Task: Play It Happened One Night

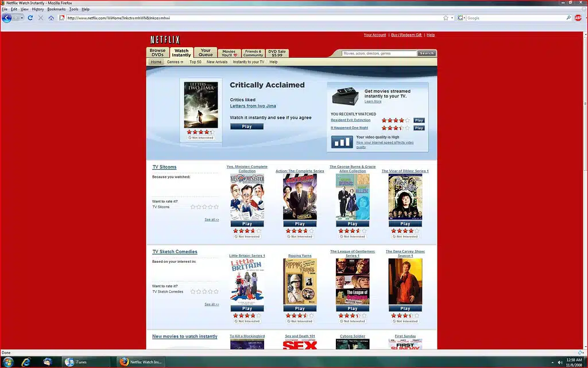Action: 419,128
